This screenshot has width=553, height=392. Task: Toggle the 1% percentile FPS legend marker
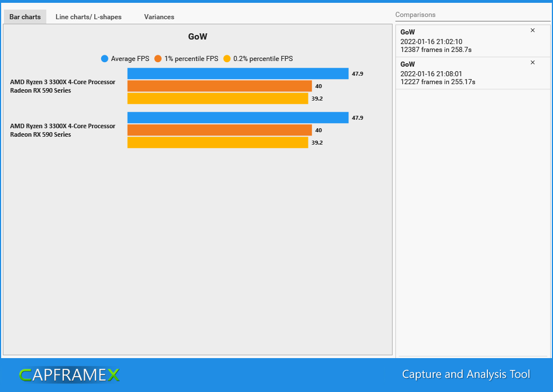tap(158, 59)
